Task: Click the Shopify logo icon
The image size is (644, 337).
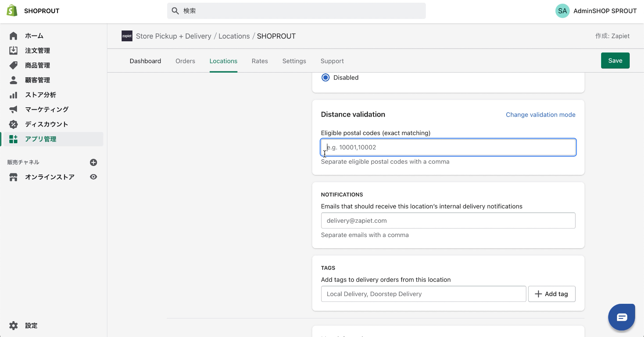Action: point(12,11)
